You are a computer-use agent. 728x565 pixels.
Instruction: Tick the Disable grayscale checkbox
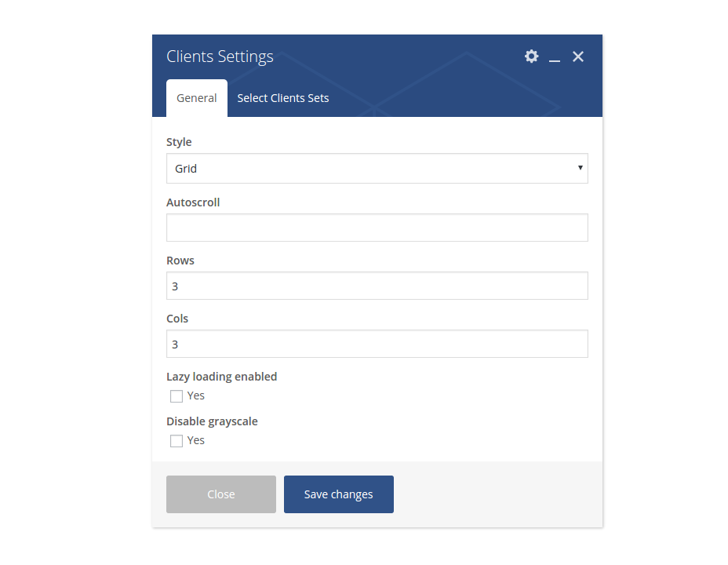tap(177, 441)
